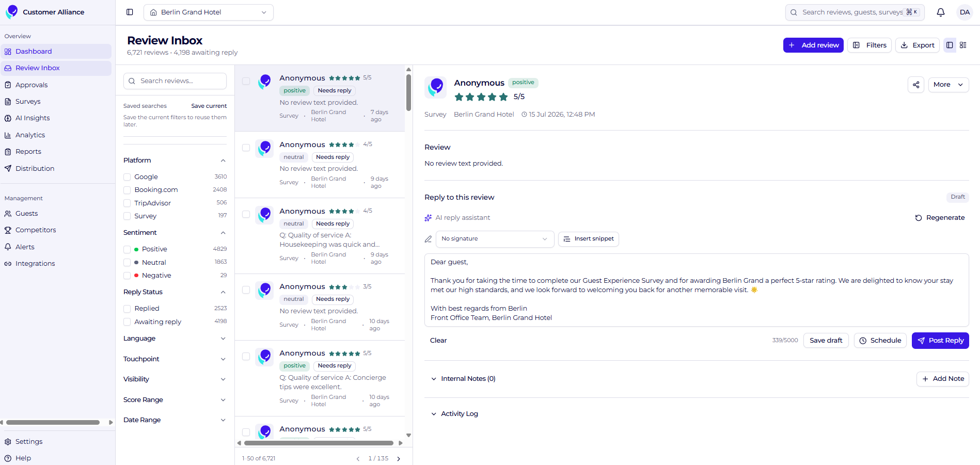Image resolution: width=980 pixels, height=465 pixels.
Task: Click the Alerts bell icon in sidebar
Action: click(x=8, y=247)
